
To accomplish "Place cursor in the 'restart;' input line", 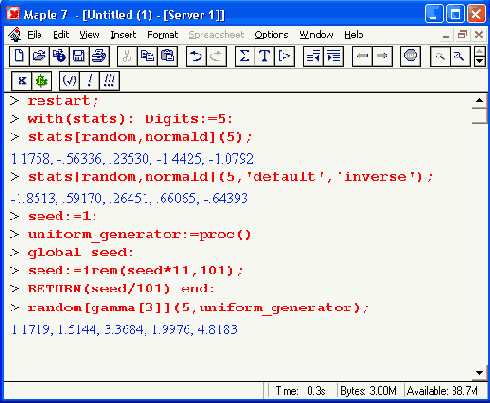I will click(63, 101).
